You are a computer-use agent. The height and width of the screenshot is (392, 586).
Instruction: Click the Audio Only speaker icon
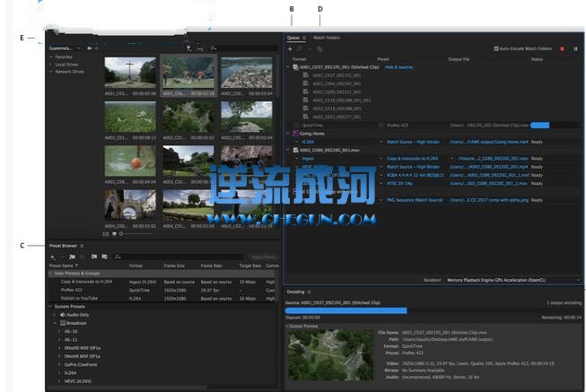(63, 315)
